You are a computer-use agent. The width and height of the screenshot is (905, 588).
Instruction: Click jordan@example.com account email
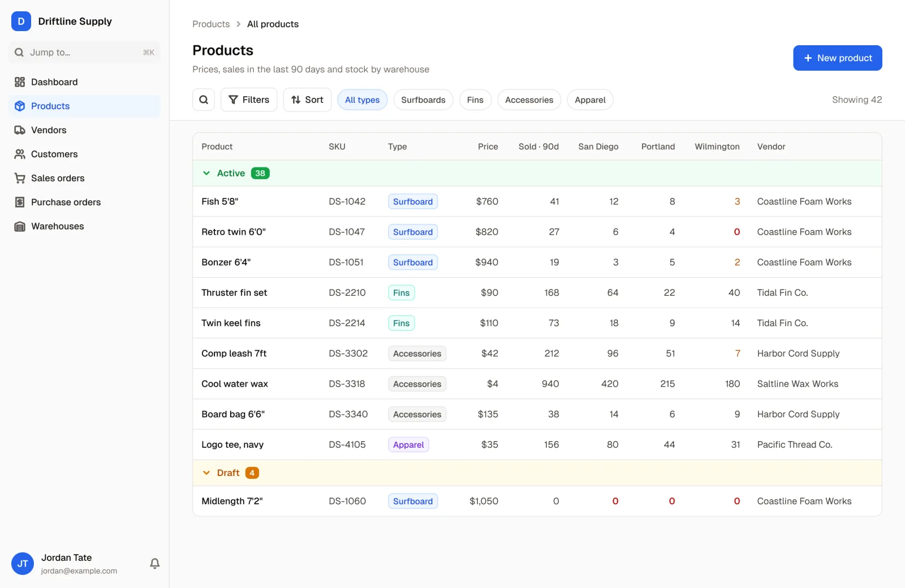pyautogui.click(x=79, y=571)
